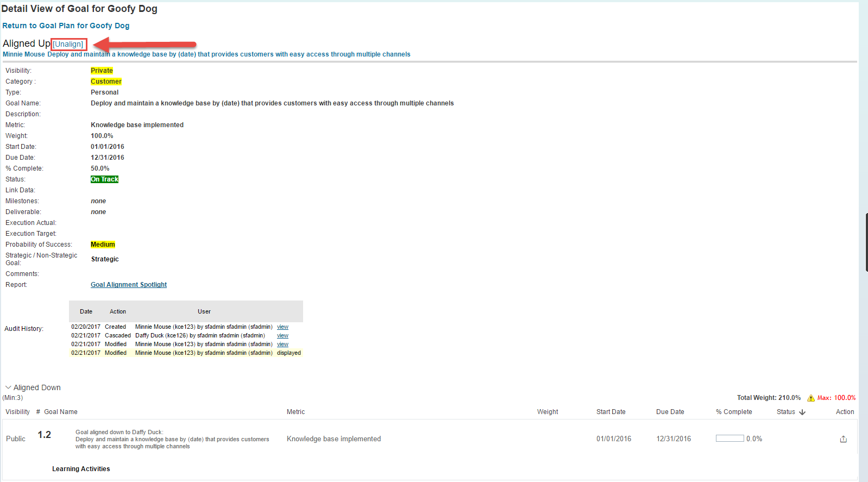Click the Metric column header
This screenshot has width=868, height=482.
[x=296, y=412]
